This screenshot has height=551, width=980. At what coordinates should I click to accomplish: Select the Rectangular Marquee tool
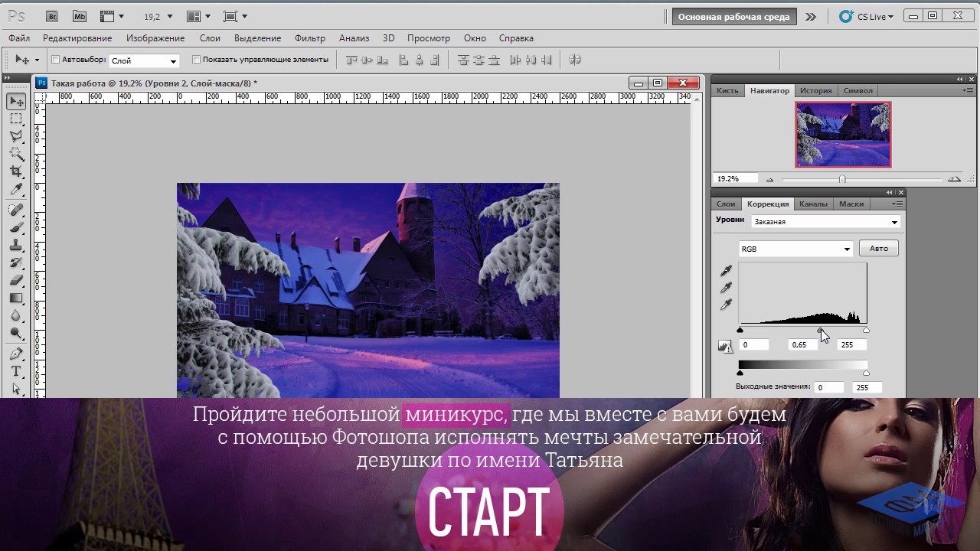[16, 119]
